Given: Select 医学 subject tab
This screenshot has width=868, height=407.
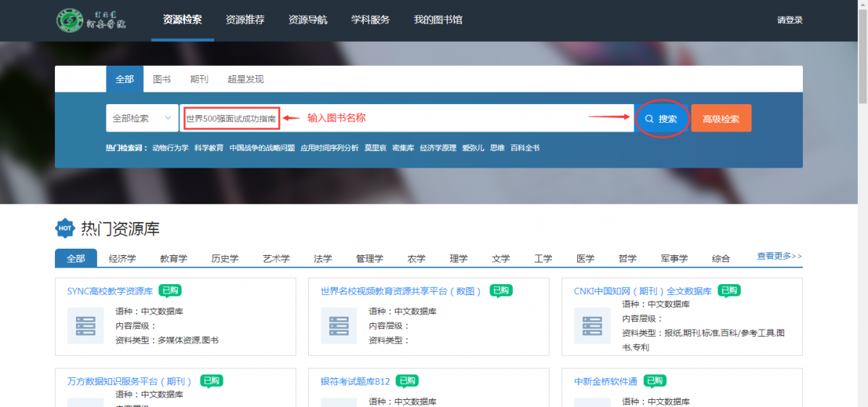Looking at the screenshot, I should tap(585, 258).
